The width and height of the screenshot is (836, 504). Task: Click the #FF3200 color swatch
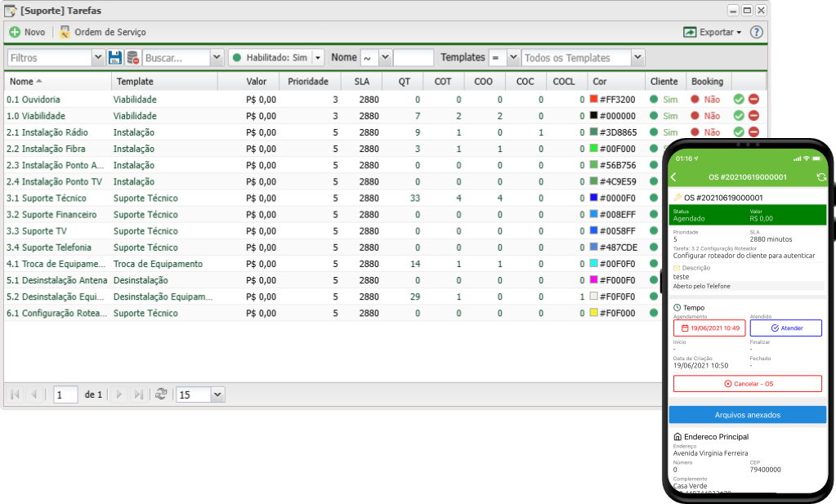594,100
